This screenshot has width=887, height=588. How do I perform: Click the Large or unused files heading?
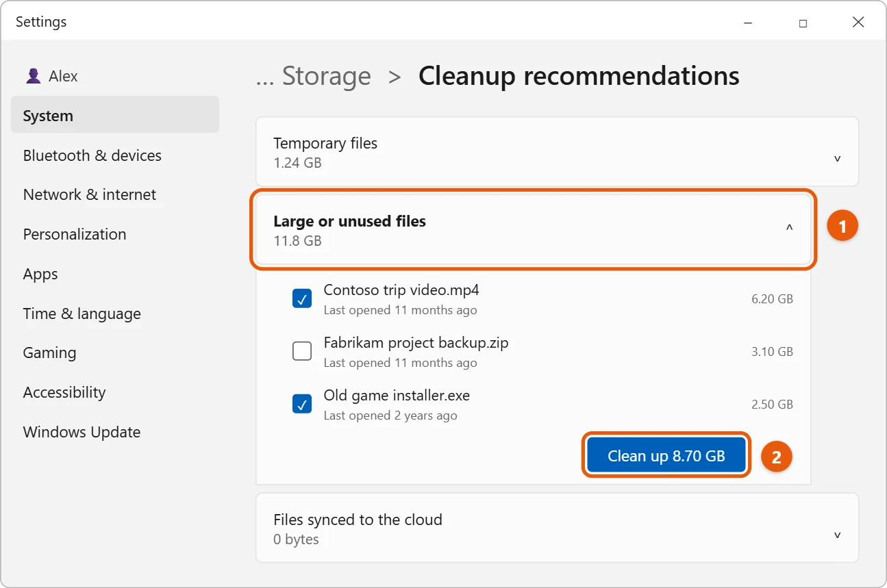pyautogui.click(x=349, y=221)
